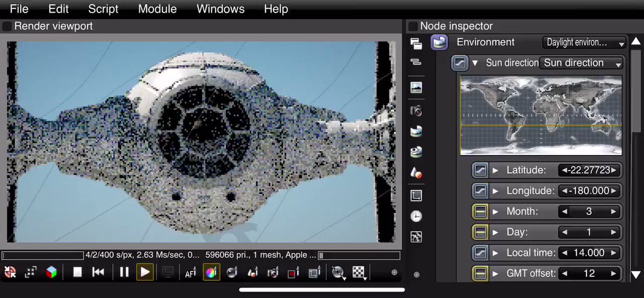Open the File menu
Image resolution: width=644 pixels, height=298 pixels.
[x=19, y=9]
